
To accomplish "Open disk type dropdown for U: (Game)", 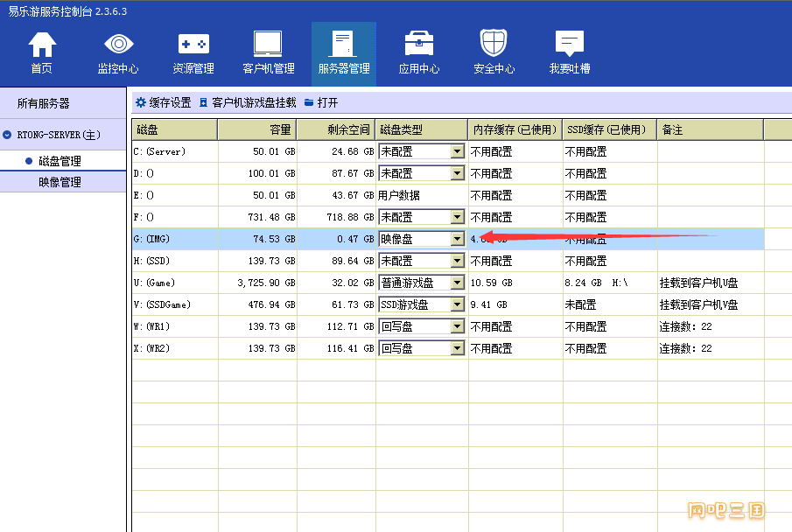I will pos(457,283).
